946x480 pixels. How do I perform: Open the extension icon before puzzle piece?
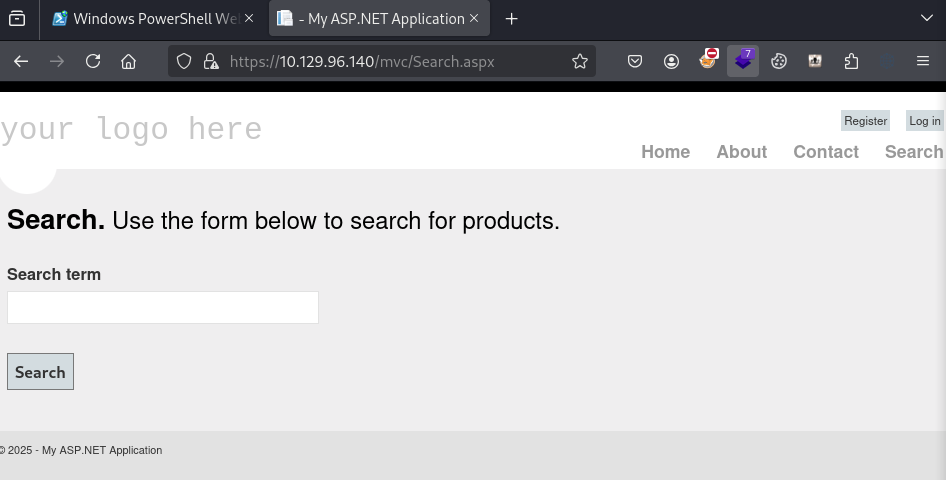[815, 61]
